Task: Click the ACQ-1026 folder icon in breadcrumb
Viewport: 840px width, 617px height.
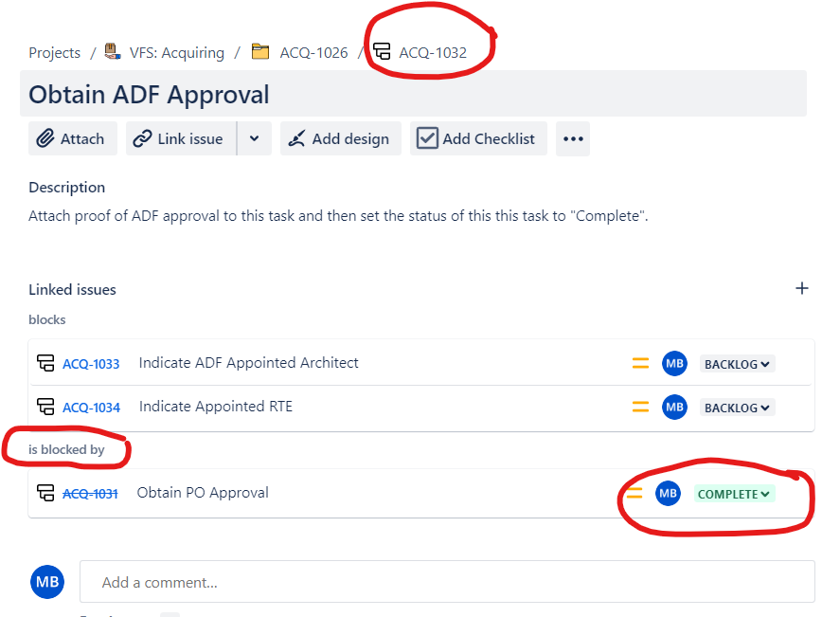Action: 260,52
